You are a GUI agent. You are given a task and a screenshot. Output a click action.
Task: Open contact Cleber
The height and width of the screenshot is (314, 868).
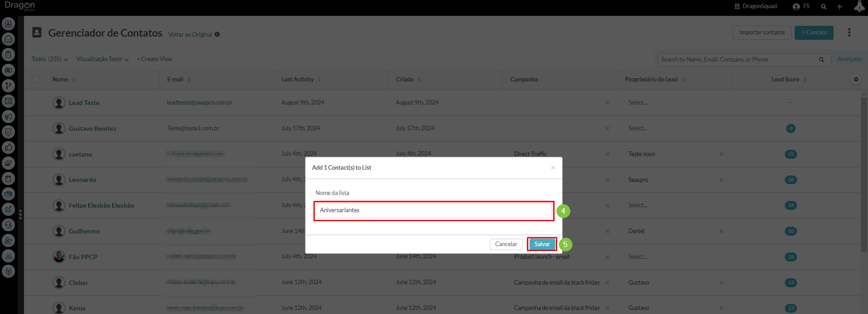78,283
